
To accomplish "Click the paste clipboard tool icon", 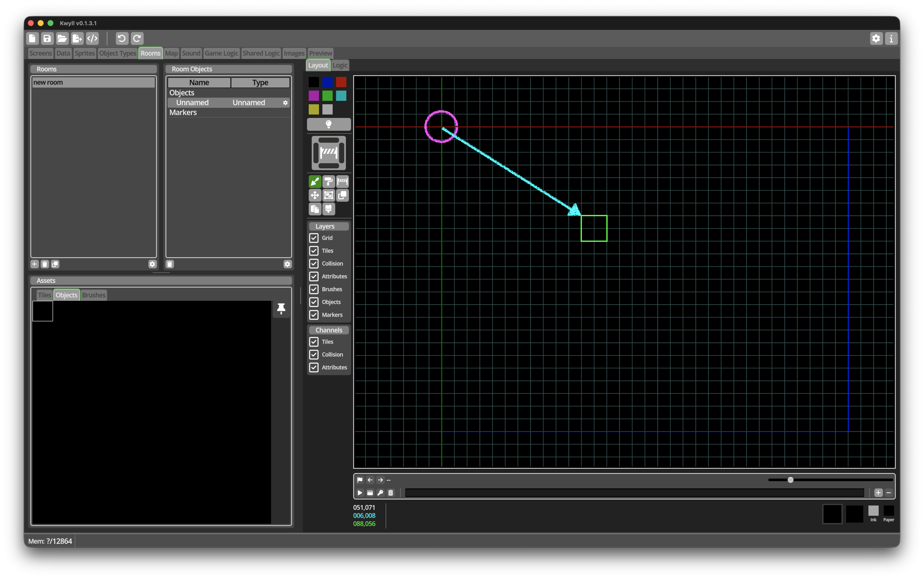I will pos(314,209).
